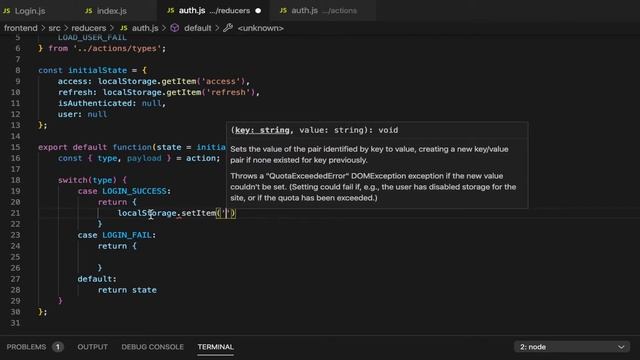
Task: Switch to the OUTPUT panel tab
Action: click(93, 347)
